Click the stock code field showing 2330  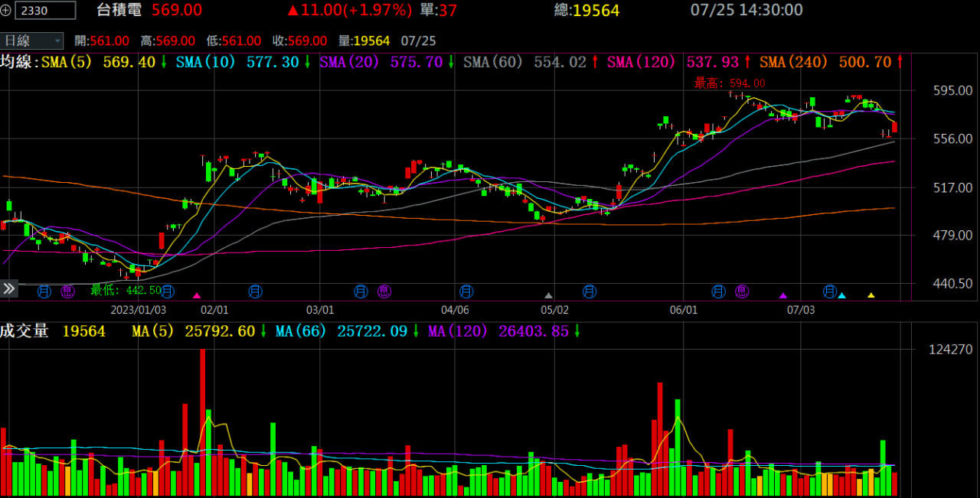click(x=45, y=10)
